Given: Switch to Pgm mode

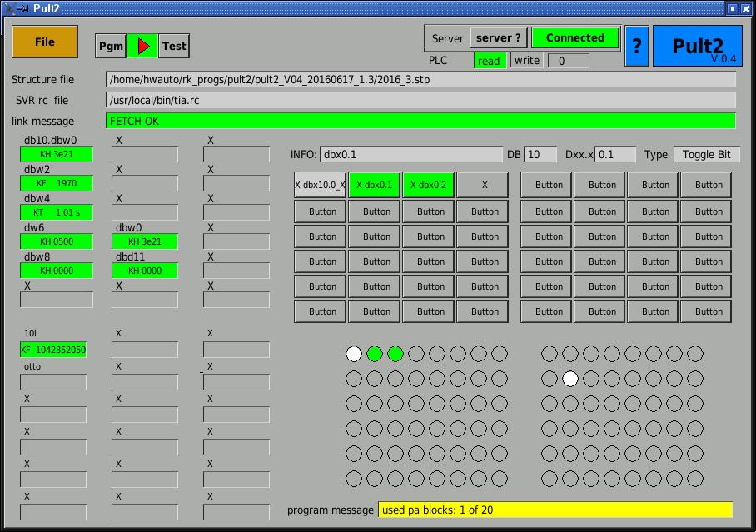Looking at the screenshot, I should 111,47.
